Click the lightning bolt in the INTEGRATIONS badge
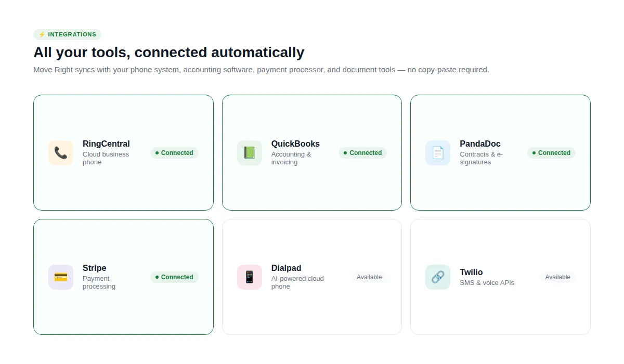Viewport: 624px width, 364px height. click(x=41, y=34)
